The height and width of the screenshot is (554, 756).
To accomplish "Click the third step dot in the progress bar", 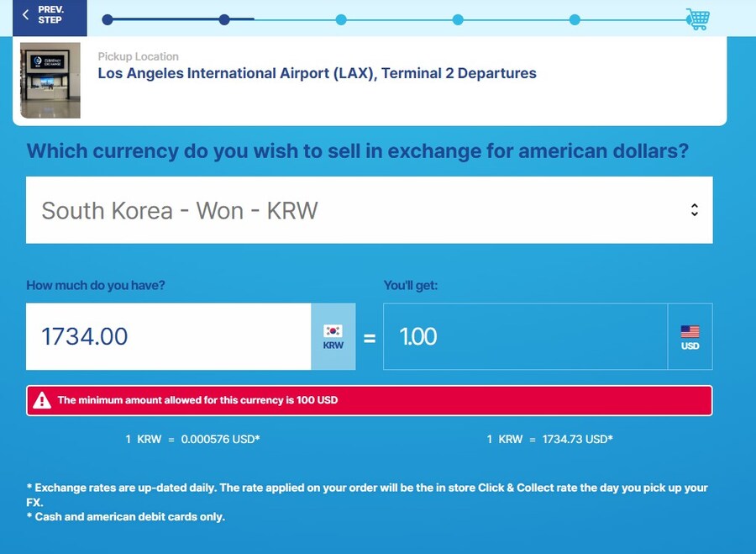I will (340, 19).
